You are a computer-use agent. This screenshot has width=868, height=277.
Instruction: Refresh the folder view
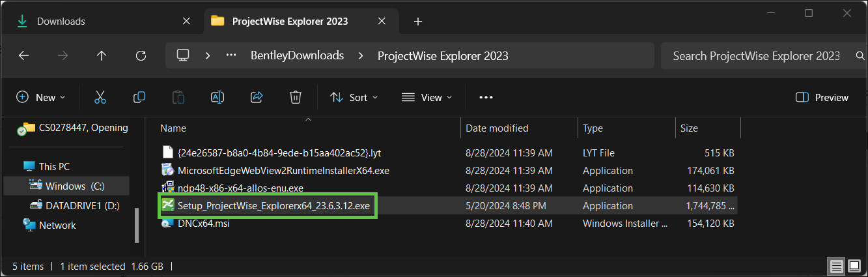(141, 55)
